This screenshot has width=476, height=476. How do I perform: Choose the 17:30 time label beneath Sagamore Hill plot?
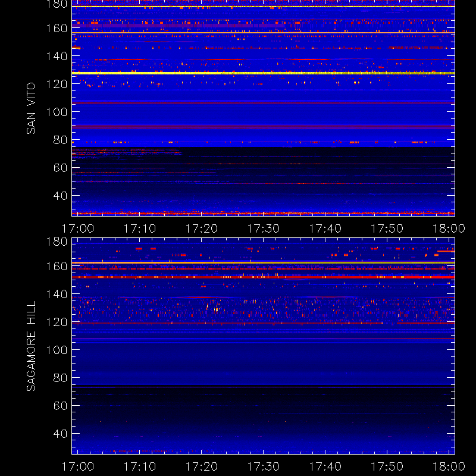click(x=263, y=466)
